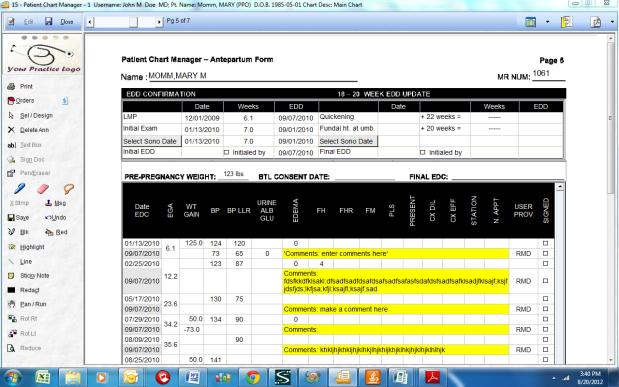Viewport: 619px width, 387px height.
Task: Click the Print icon in sidebar
Action: click(11, 86)
